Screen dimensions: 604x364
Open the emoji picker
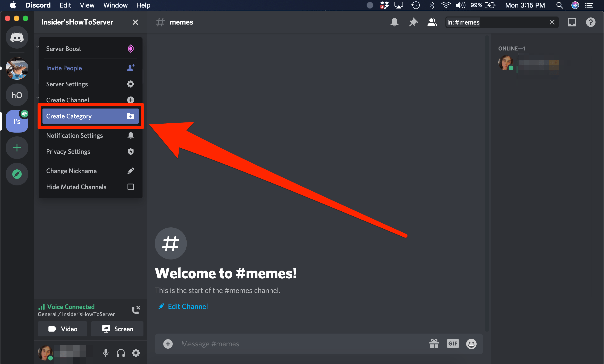click(471, 344)
